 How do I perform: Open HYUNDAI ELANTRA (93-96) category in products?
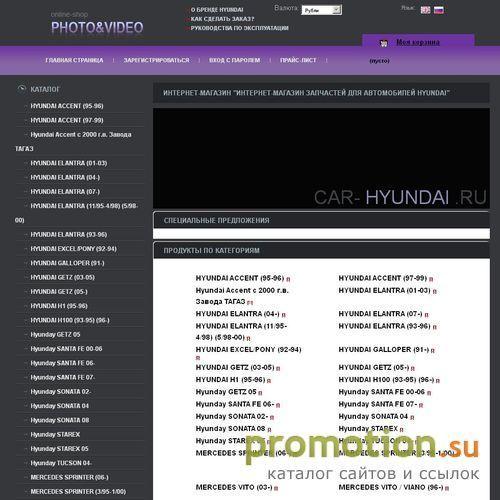[x=384, y=326]
